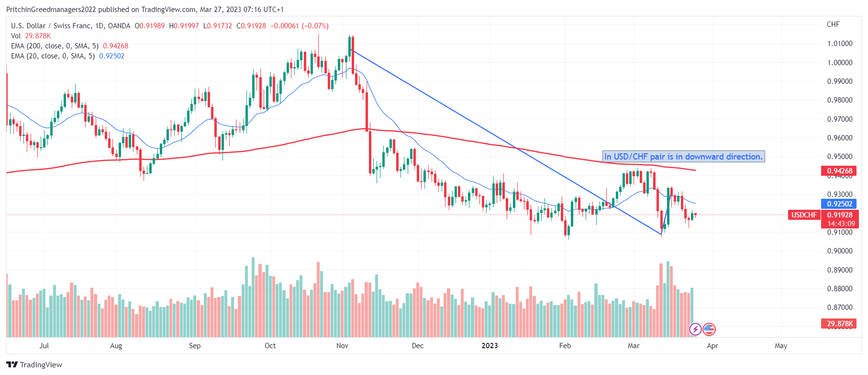Click the 29.878K volume axis label

click(x=840, y=324)
